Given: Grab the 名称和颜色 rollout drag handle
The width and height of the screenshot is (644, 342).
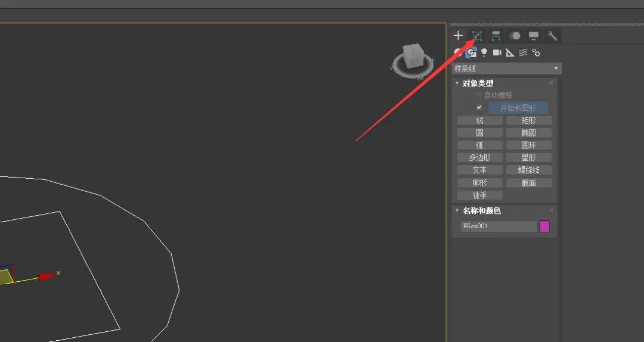Looking at the screenshot, I should (x=551, y=210).
